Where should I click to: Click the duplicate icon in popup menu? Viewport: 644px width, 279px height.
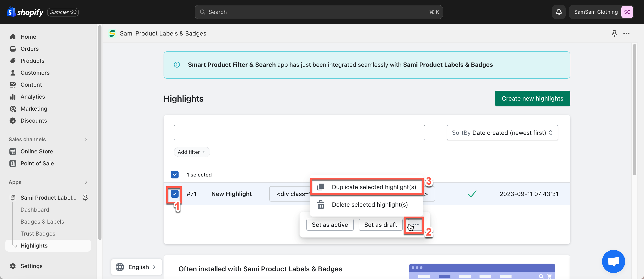(321, 187)
